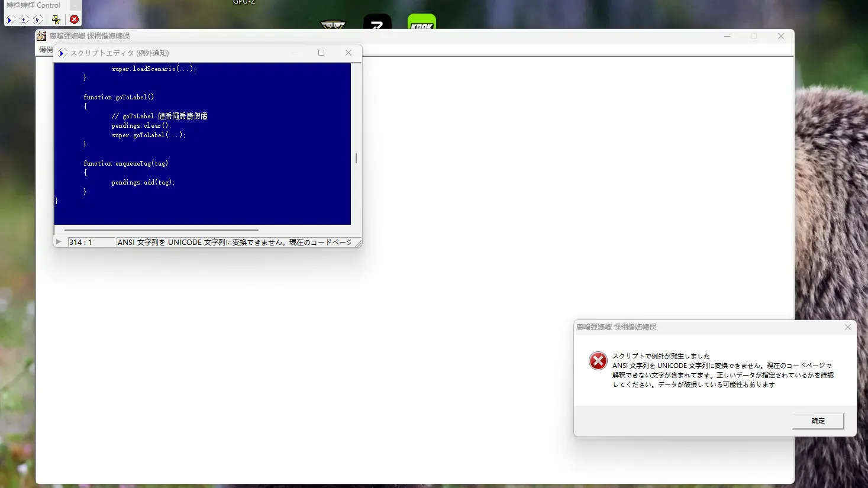Click the horizontal scrollbar below the code area
This screenshot has width=868, height=488.
tap(161, 230)
